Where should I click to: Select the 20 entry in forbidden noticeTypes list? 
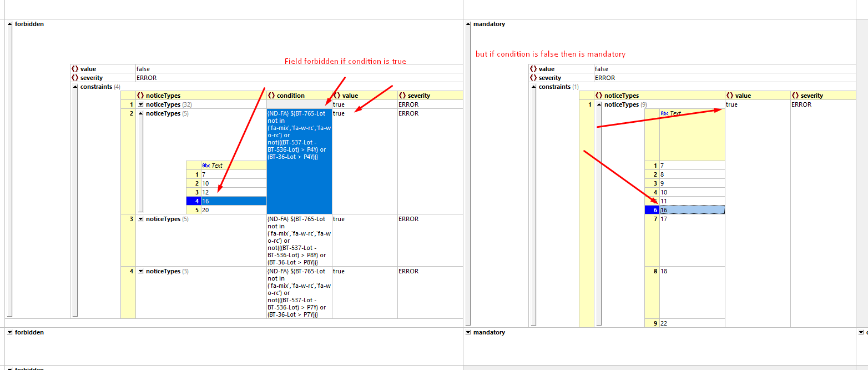[x=234, y=210]
